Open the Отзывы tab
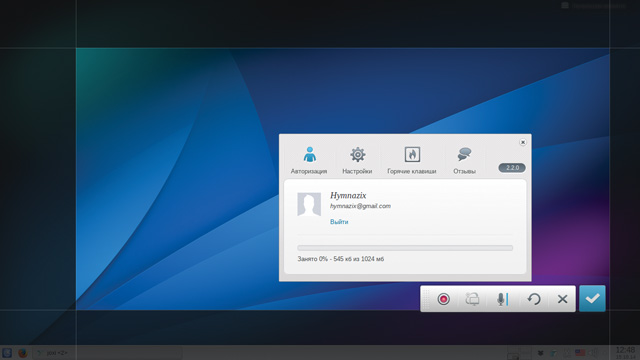640x360 pixels. 464,160
